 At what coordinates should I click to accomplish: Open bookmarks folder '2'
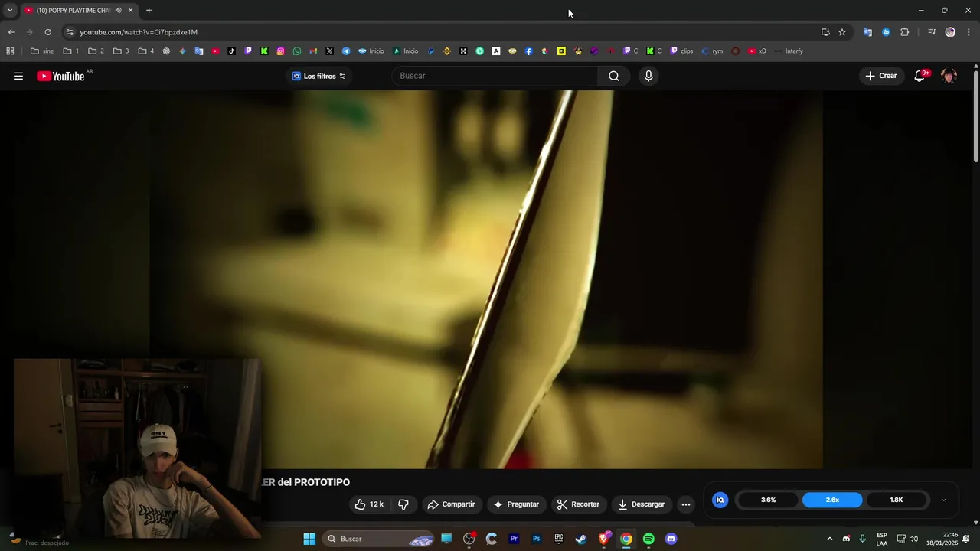click(x=96, y=51)
